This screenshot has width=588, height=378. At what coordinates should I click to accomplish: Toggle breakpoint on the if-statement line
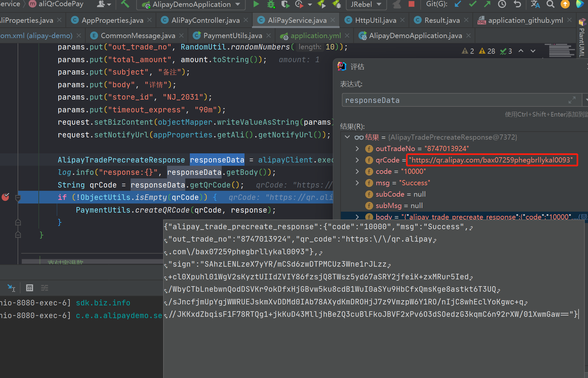coord(6,197)
